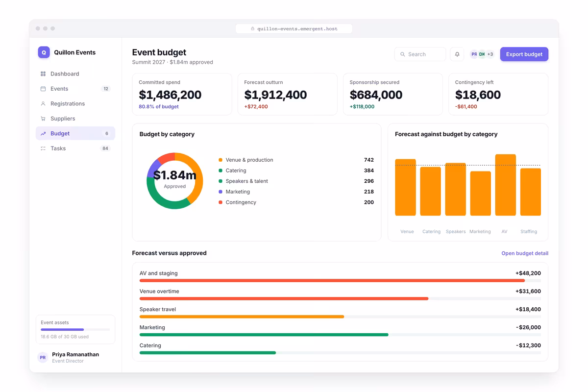Click the Search input field
This screenshot has width=588, height=392.
[x=420, y=54]
